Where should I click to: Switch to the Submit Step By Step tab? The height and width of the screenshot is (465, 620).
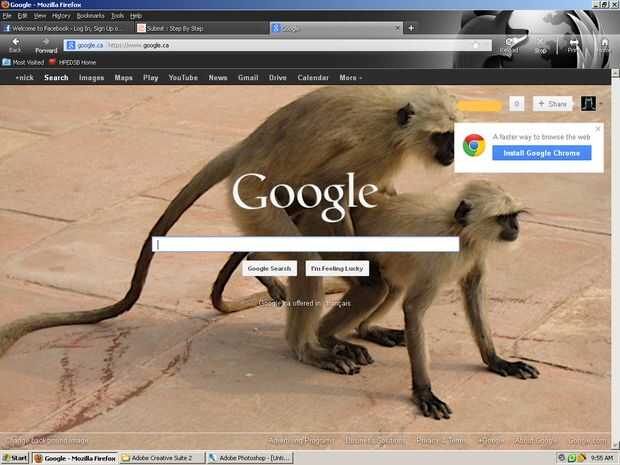coord(200,28)
